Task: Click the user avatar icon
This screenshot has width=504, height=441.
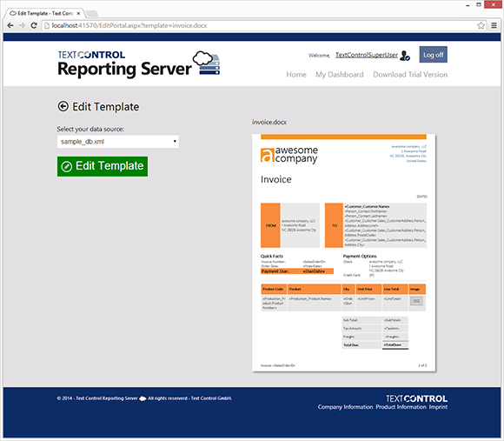Action: click(x=405, y=56)
